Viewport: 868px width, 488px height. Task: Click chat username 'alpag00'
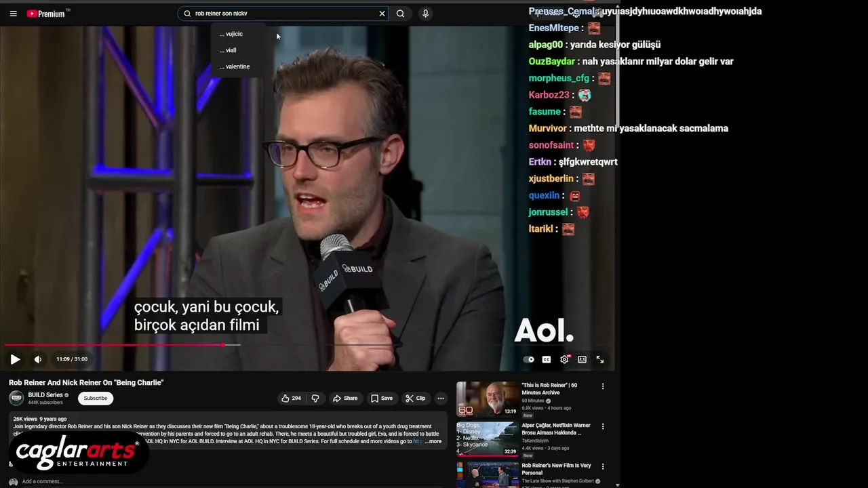(x=546, y=45)
